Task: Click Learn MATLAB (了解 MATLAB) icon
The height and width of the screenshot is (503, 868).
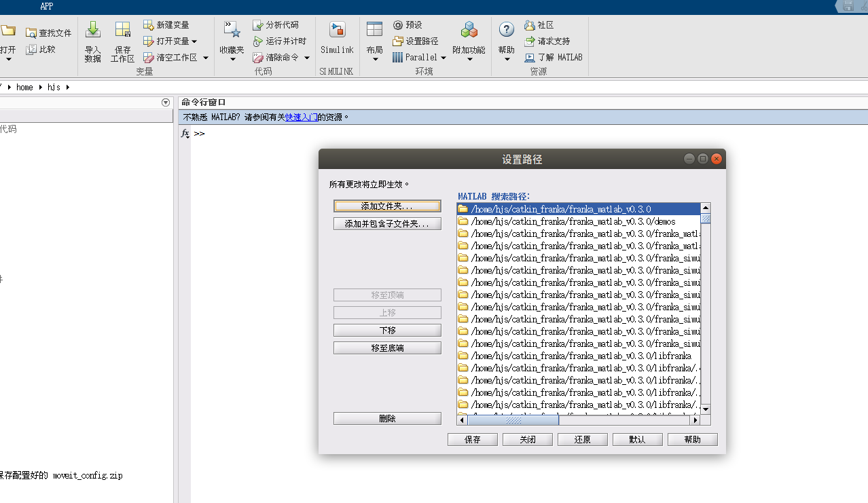Action: click(530, 58)
